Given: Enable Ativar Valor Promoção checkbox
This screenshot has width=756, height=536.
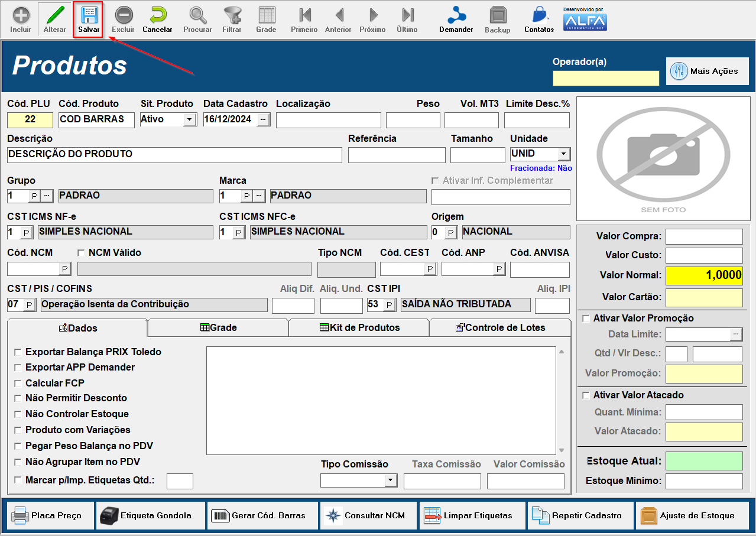Looking at the screenshot, I should coord(586,319).
